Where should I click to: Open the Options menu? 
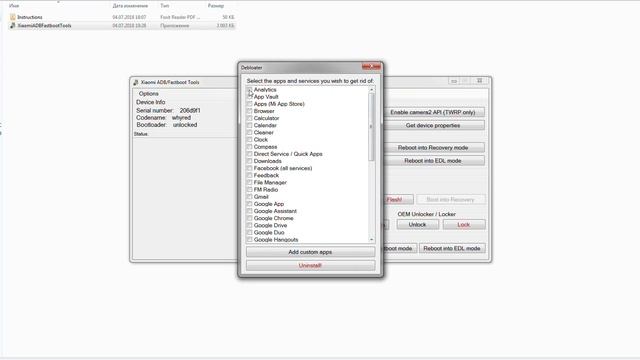point(149,93)
